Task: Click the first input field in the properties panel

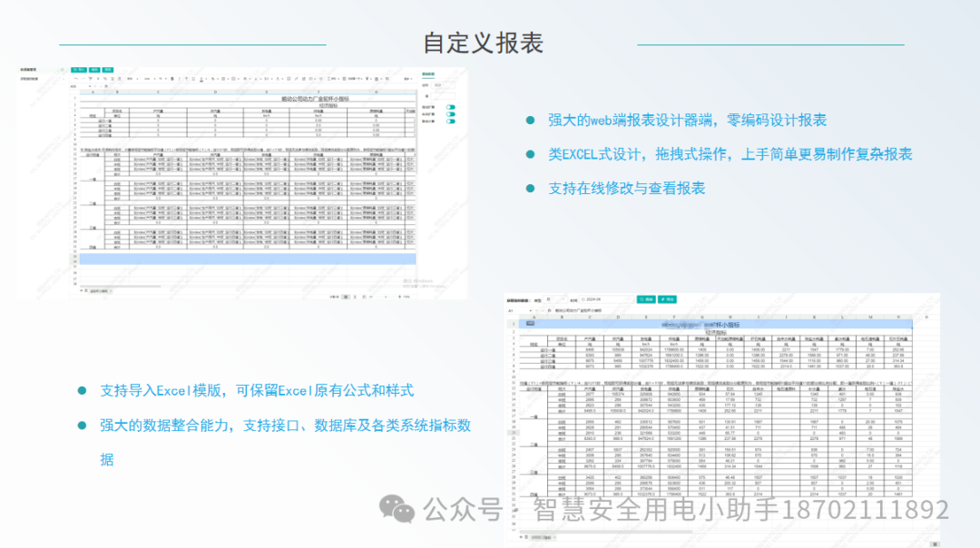Action: (443, 85)
